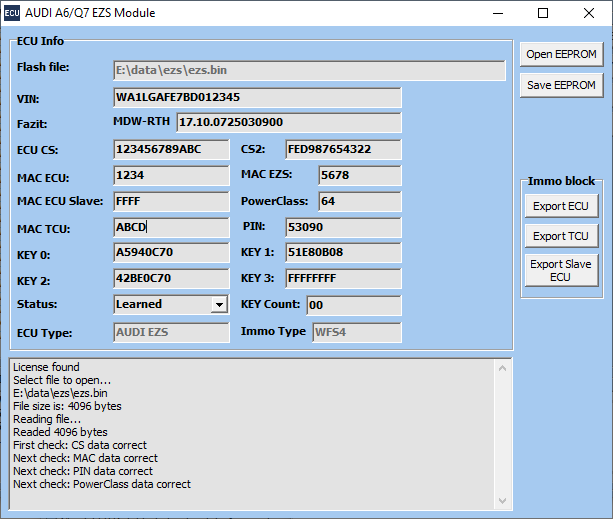Click the ECU CS text field

pyautogui.click(x=172, y=150)
